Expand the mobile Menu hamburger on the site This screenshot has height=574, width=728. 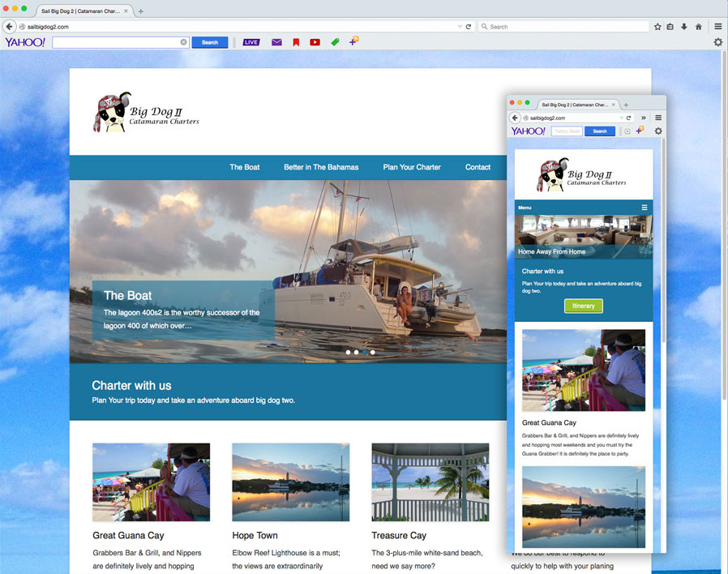pos(644,208)
